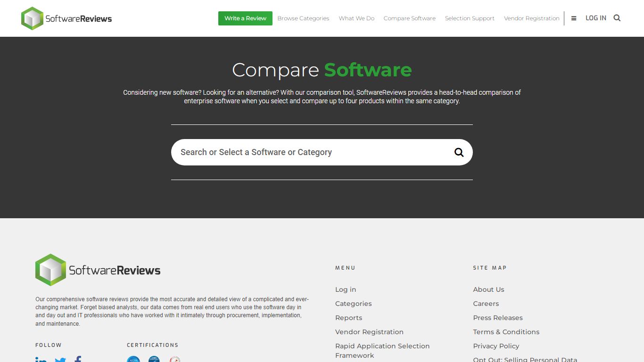Go to Compare Software nav item
The width and height of the screenshot is (644, 362).
[x=410, y=18]
